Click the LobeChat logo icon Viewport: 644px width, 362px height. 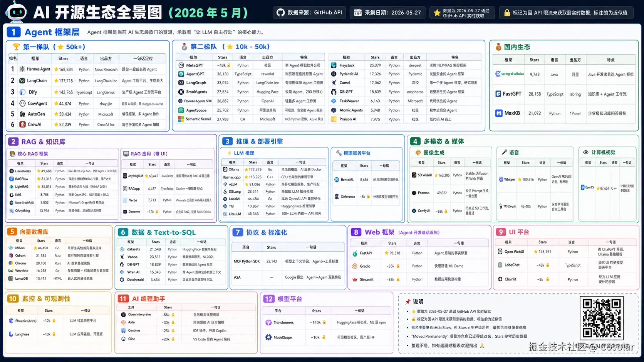(x=500, y=265)
